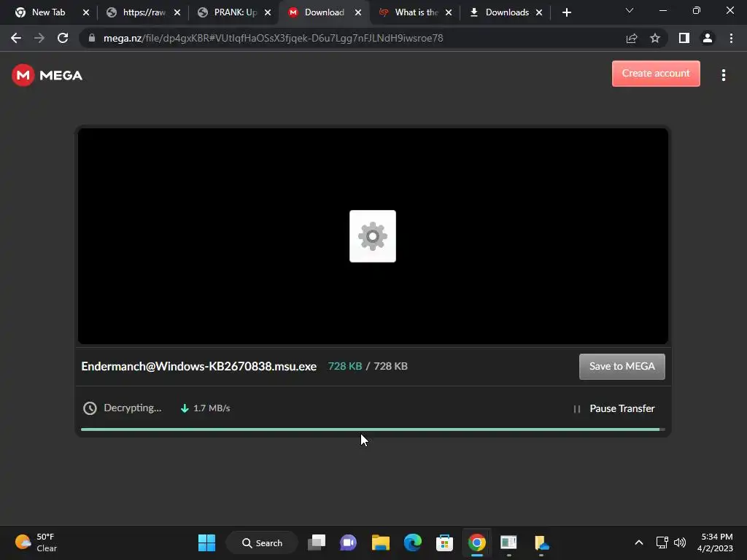This screenshot has width=747, height=560.
Task: Open File Explorer from the taskbar
Action: click(x=381, y=542)
